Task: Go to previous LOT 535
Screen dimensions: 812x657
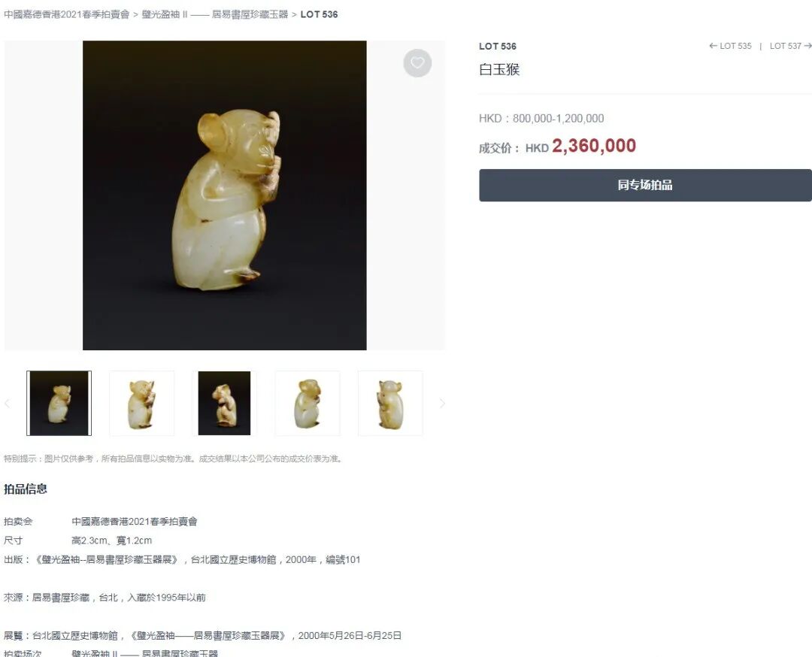Action: [730, 46]
